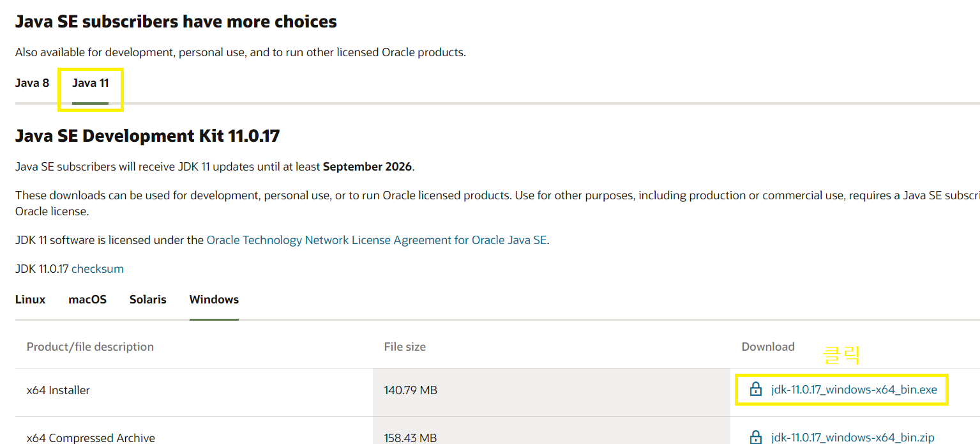
Task: Show the macOS downloads tab
Action: coord(87,300)
